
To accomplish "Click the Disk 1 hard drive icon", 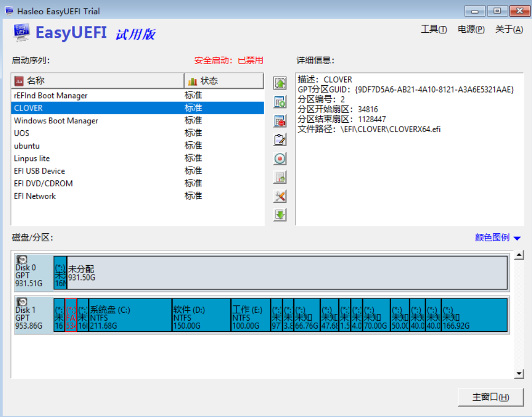I will coord(22,302).
